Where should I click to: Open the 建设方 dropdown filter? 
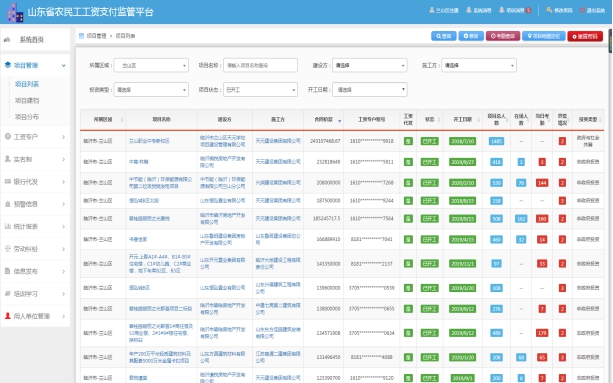pyautogui.click(x=369, y=65)
